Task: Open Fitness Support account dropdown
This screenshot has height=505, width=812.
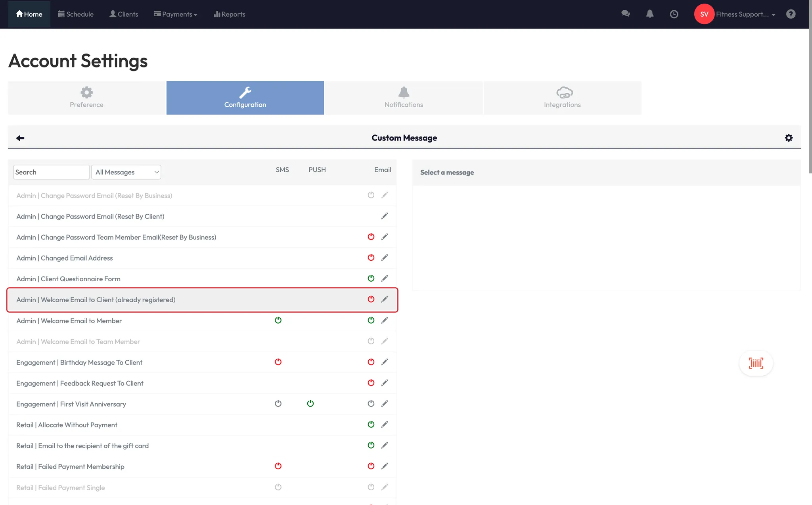Action: pos(745,14)
